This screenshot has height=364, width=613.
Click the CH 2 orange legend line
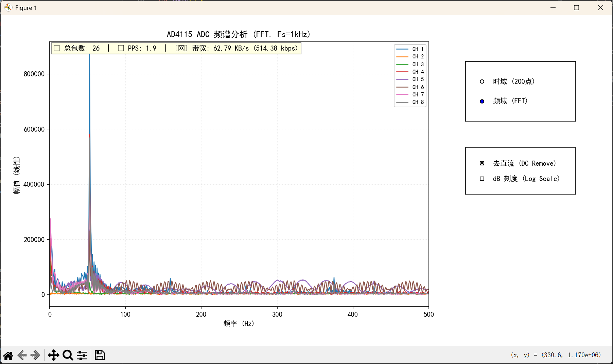(x=402, y=57)
